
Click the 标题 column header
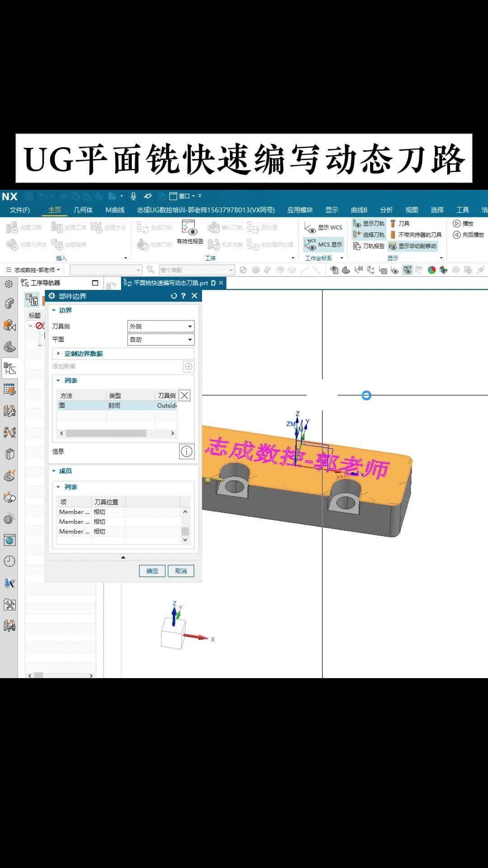[x=35, y=316]
